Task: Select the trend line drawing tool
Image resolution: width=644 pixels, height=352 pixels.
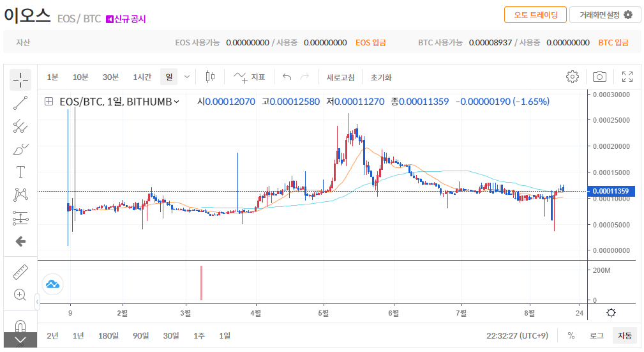Action: (x=20, y=103)
